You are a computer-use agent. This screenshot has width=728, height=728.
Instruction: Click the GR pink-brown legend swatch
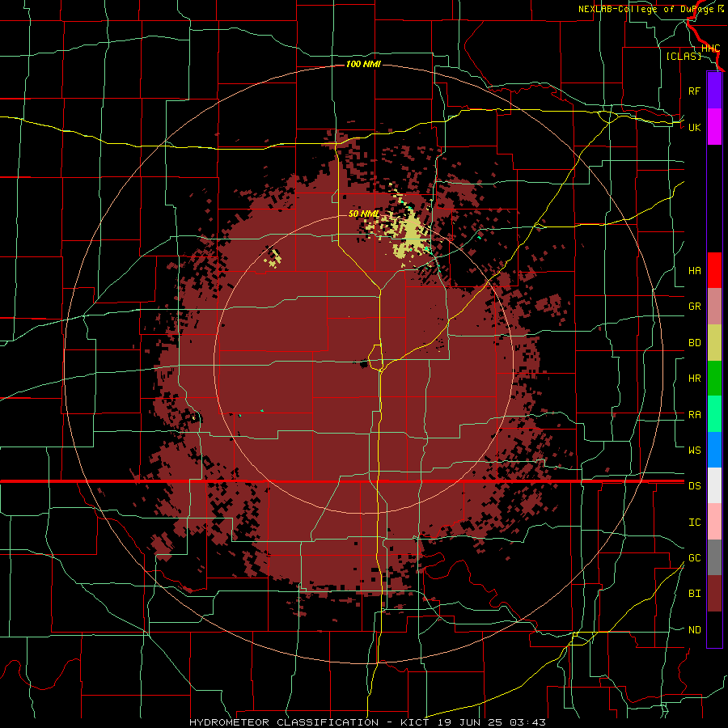[714, 307]
